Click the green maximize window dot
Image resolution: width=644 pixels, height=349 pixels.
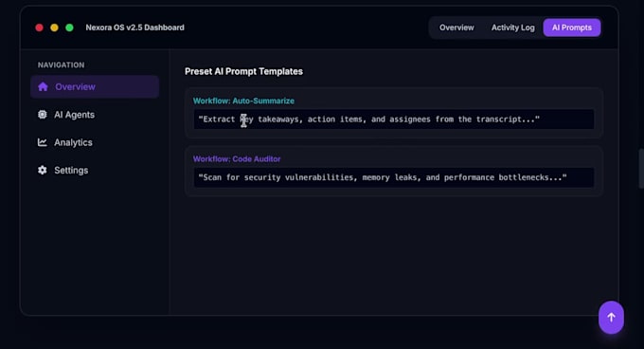coord(69,28)
